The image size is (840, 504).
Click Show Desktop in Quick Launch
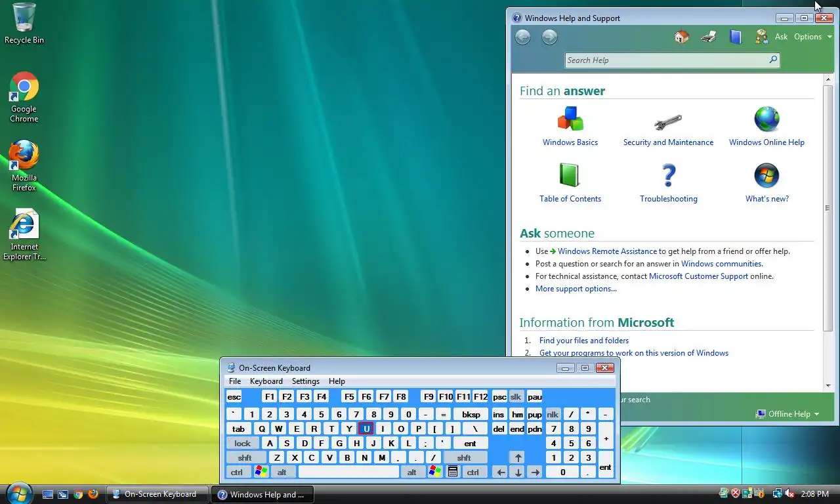(47, 494)
